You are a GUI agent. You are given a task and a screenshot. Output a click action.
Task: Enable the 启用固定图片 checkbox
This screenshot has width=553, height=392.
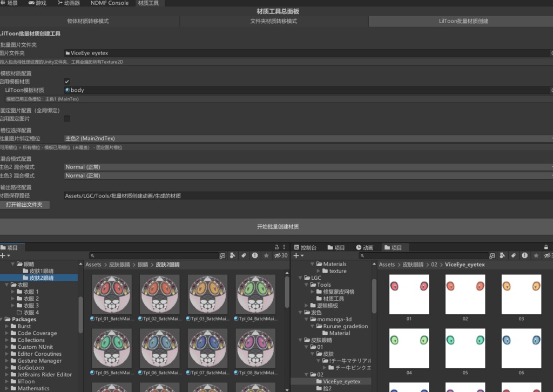point(67,118)
